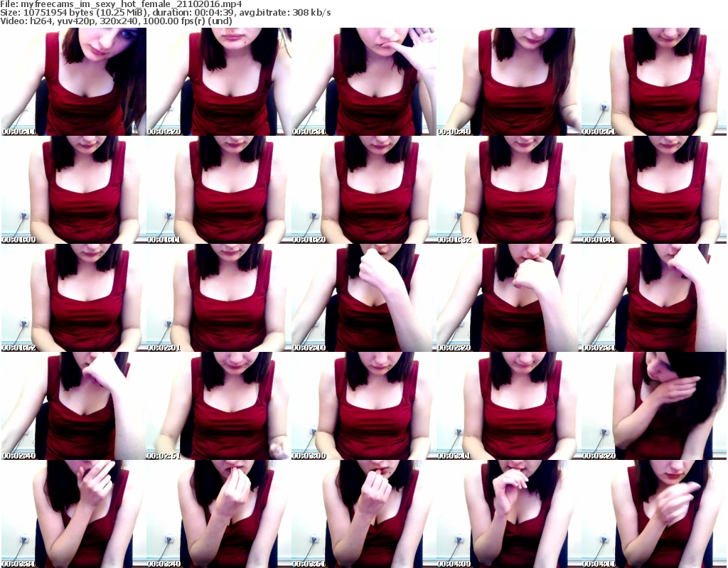Viewport: 728px width, 568px height.
Task: Select the thumbnail stamped 00:00:51
Action: 654,82
